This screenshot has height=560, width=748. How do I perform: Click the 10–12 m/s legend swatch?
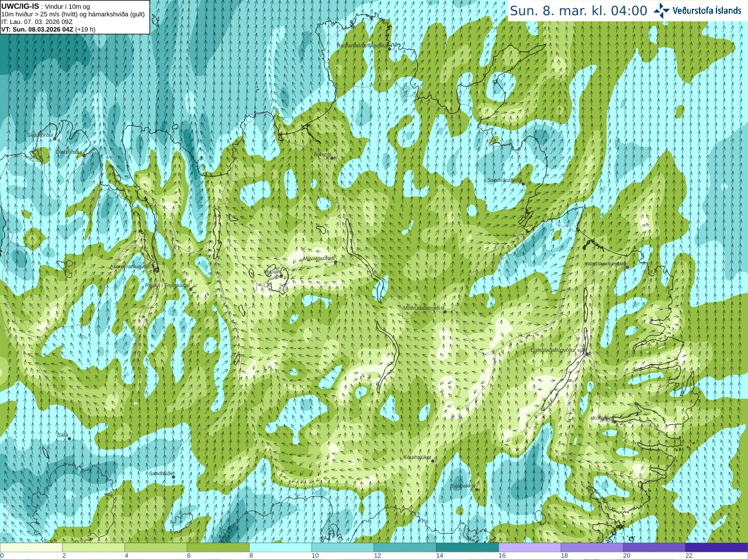point(342,548)
